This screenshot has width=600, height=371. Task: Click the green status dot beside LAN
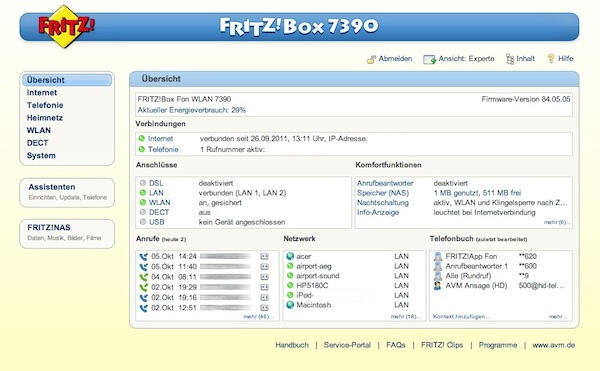click(x=143, y=193)
